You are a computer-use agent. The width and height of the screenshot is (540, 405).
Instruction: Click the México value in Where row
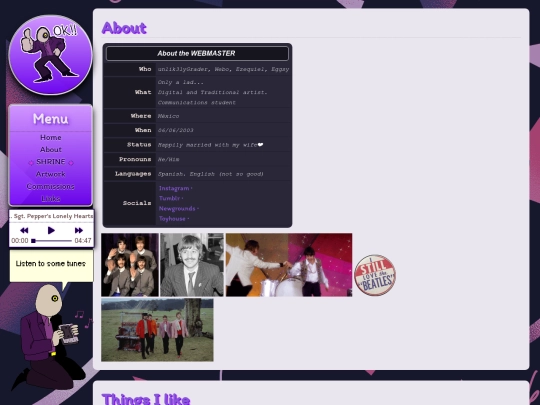[x=168, y=116]
